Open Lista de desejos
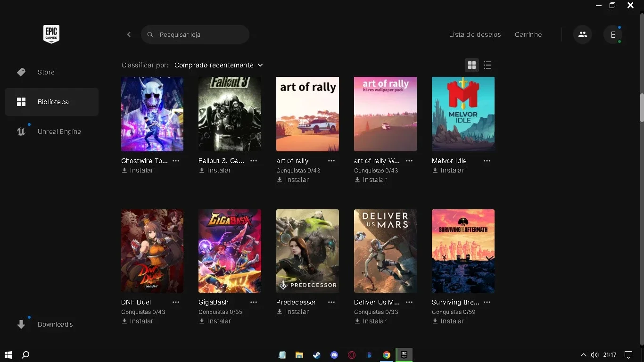 (475, 34)
